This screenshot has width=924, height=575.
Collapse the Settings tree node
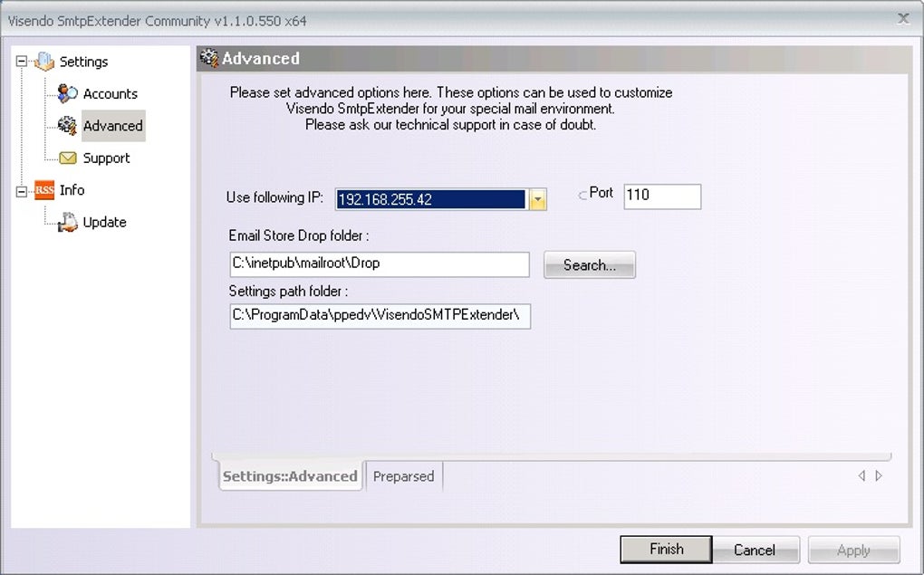click(21, 62)
